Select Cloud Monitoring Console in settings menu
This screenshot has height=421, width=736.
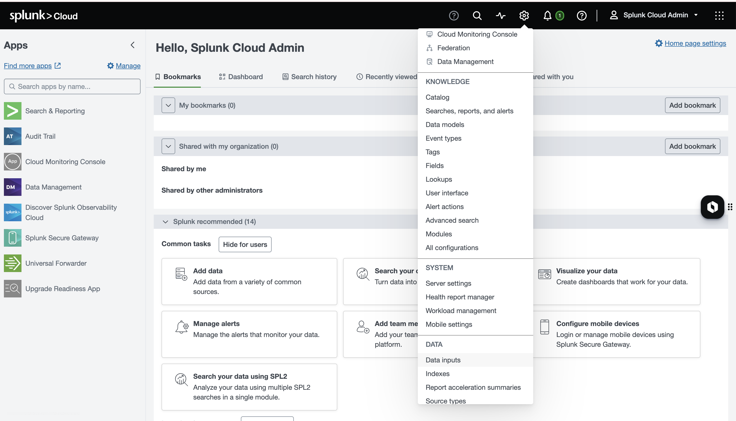pos(475,34)
